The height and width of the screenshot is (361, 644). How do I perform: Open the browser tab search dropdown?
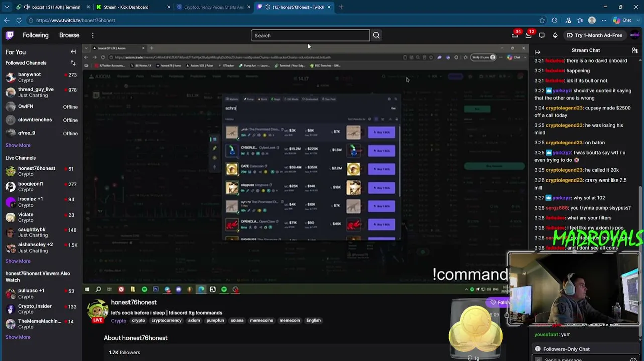[x=6, y=7]
